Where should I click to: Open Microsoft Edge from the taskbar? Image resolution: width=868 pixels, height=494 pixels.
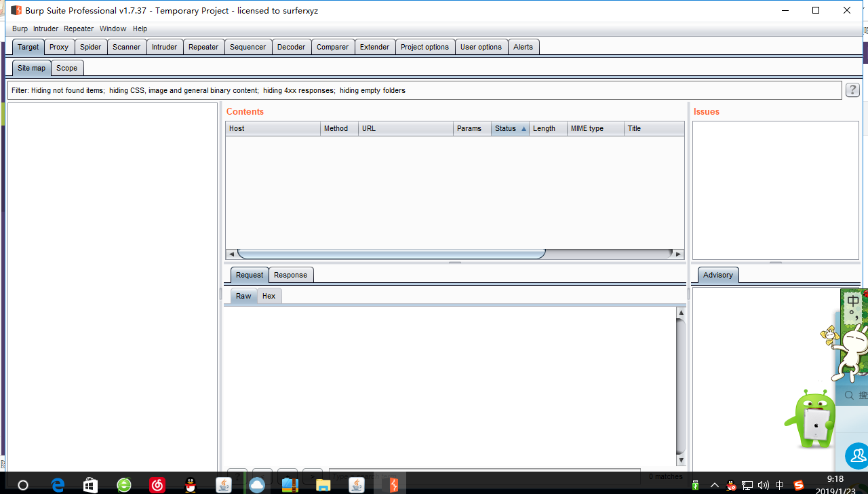pyautogui.click(x=58, y=484)
